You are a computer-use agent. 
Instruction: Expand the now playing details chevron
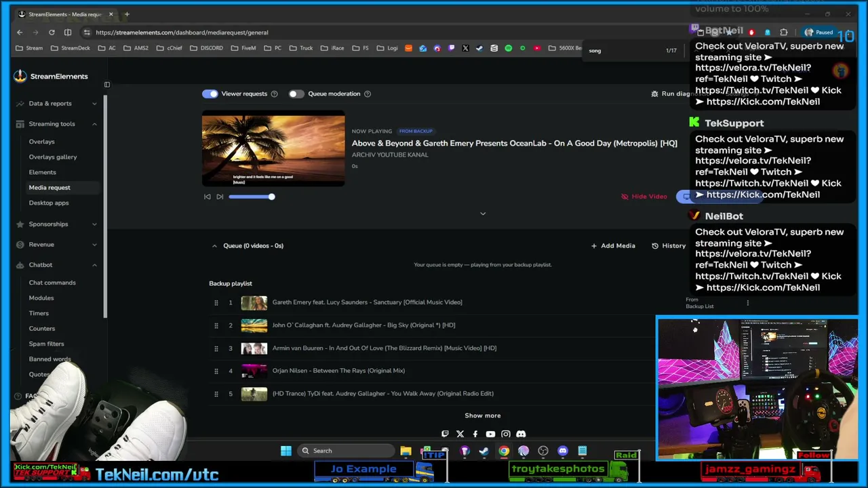coord(483,213)
